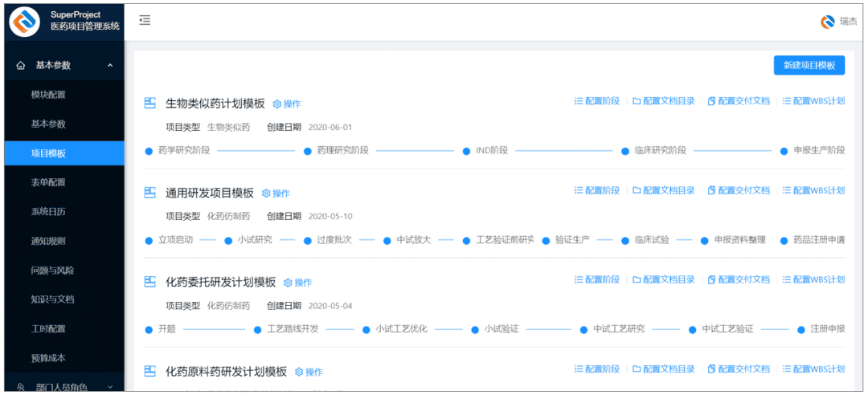Screen dimensions: 868x395
Task: Open 知识与文档 in the sidebar
Action: coord(64,299)
